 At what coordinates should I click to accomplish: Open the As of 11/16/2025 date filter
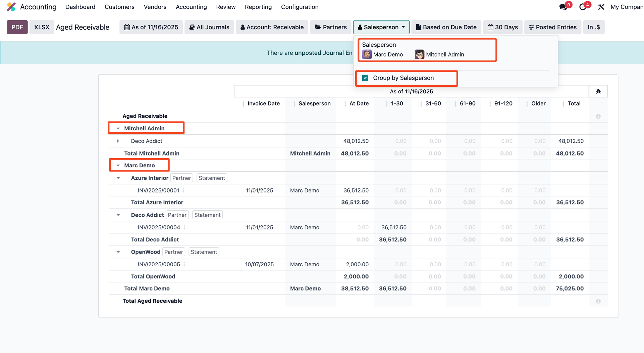tap(151, 27)
